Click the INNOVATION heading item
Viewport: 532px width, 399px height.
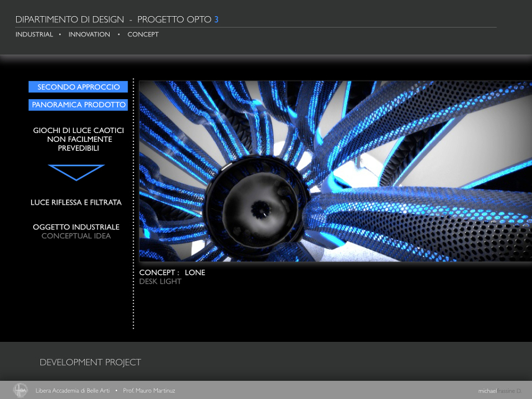coord(89,34)
